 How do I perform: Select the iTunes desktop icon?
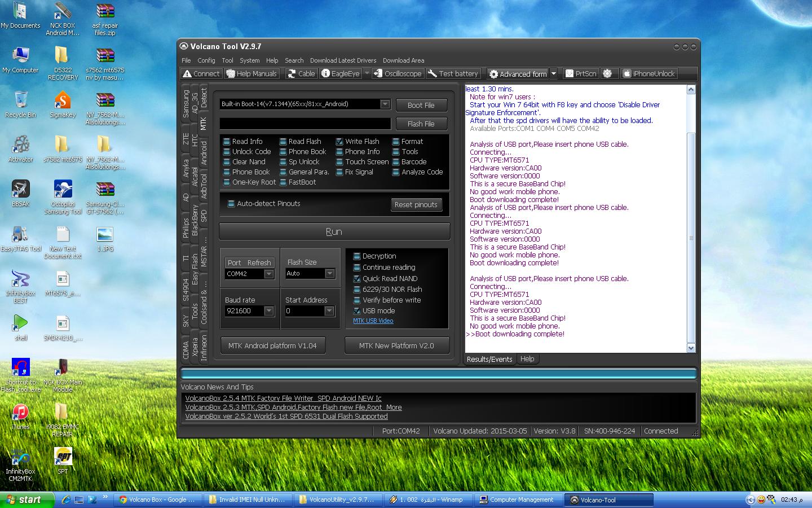click(x=21, y=417)
